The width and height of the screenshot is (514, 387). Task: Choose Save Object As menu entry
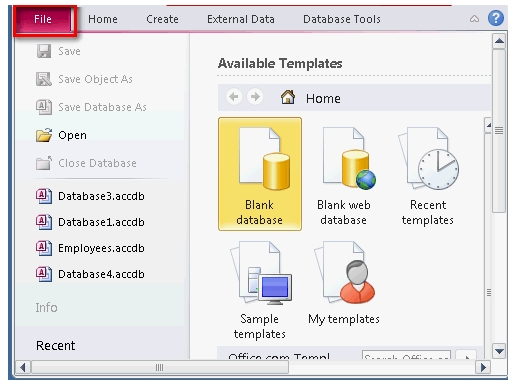click(95, 79)
